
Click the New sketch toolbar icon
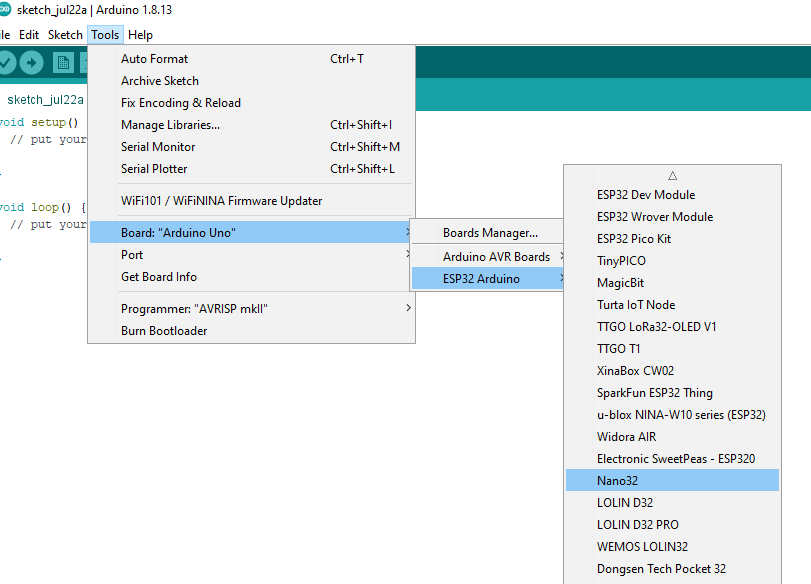tap(63, 62)
